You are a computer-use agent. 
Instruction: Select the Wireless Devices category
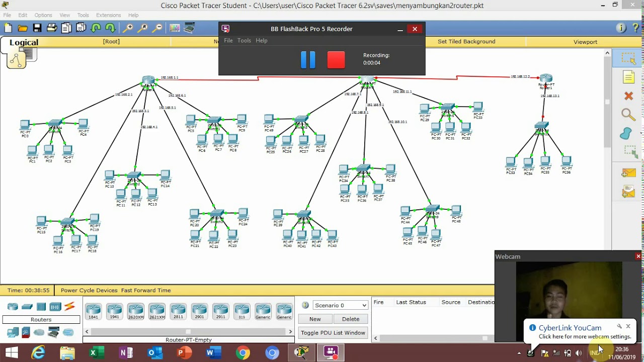coord(55,307)
